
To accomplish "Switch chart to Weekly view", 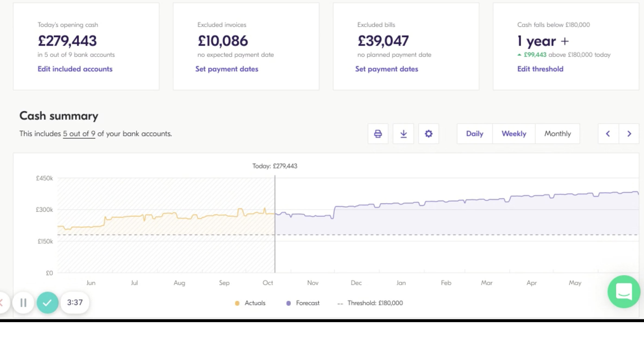I will click(x=514, y=134).
